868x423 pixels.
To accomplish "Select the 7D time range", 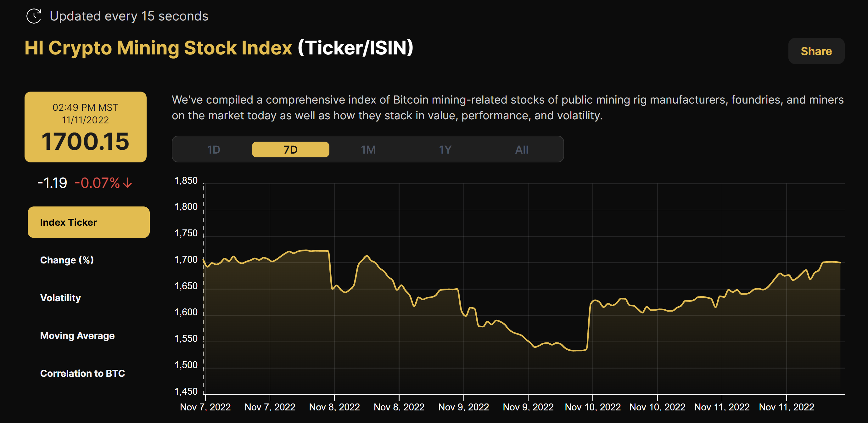I will coord(290,149).
